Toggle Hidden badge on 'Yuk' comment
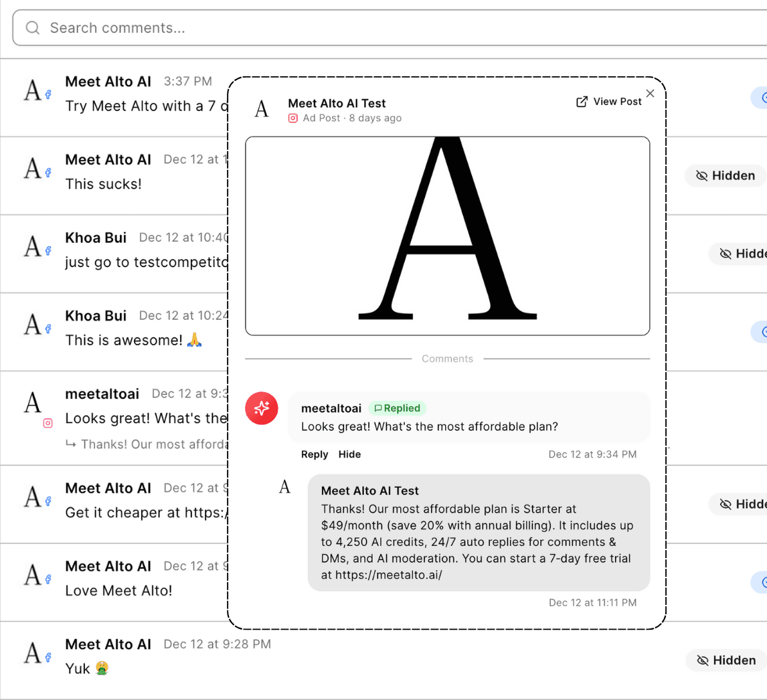Screen dimensions: 767x700 pyautogui.click(x=726, y=661)
